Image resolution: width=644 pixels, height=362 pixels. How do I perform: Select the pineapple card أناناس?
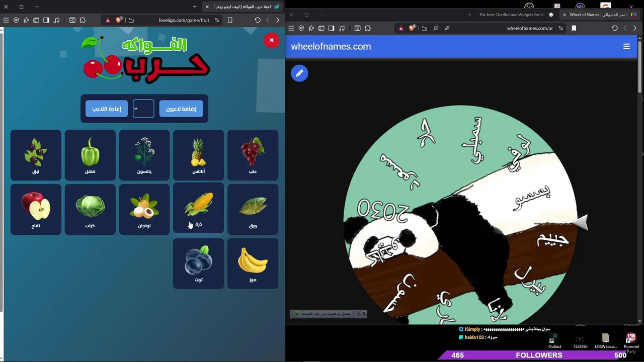[x=198, y=155]
